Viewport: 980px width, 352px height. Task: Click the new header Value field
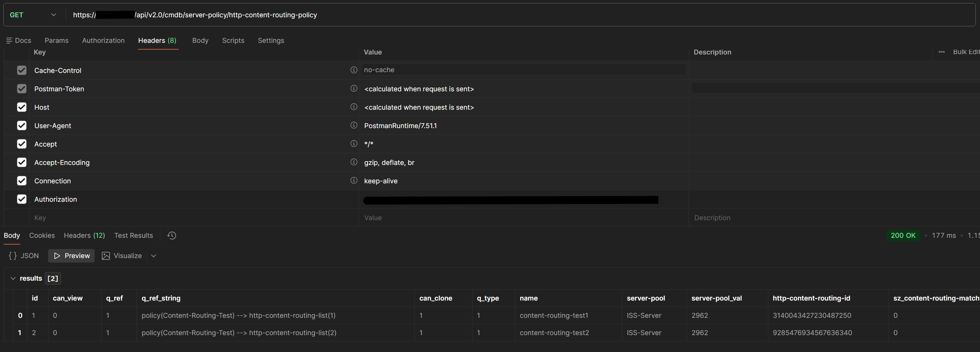point(524,218)
